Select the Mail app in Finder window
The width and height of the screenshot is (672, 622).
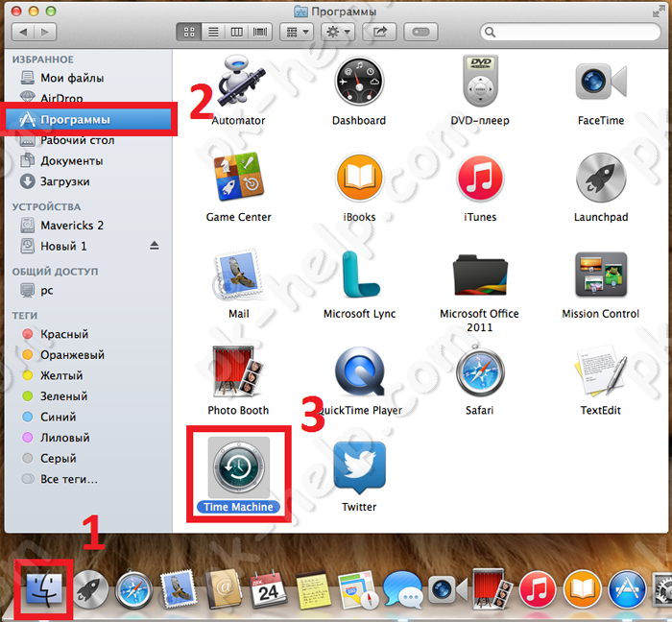click(239, 275)
